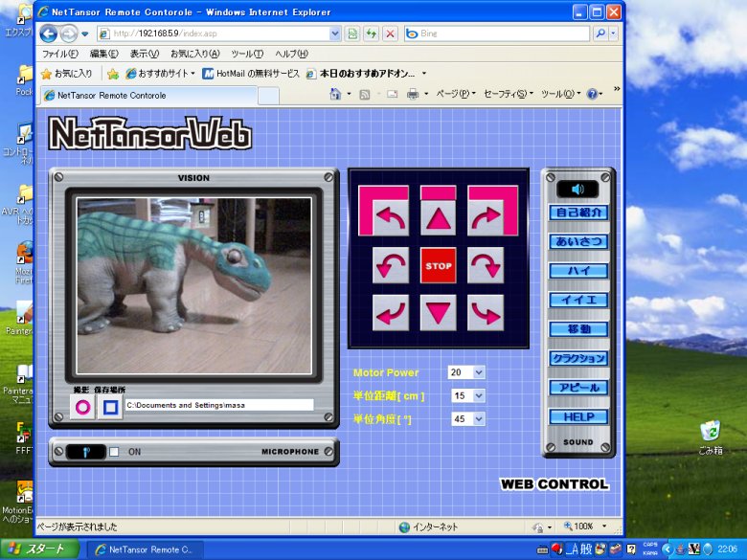Play the ハイ sound
The image size is (747, 560).
(x=578, y=271)
